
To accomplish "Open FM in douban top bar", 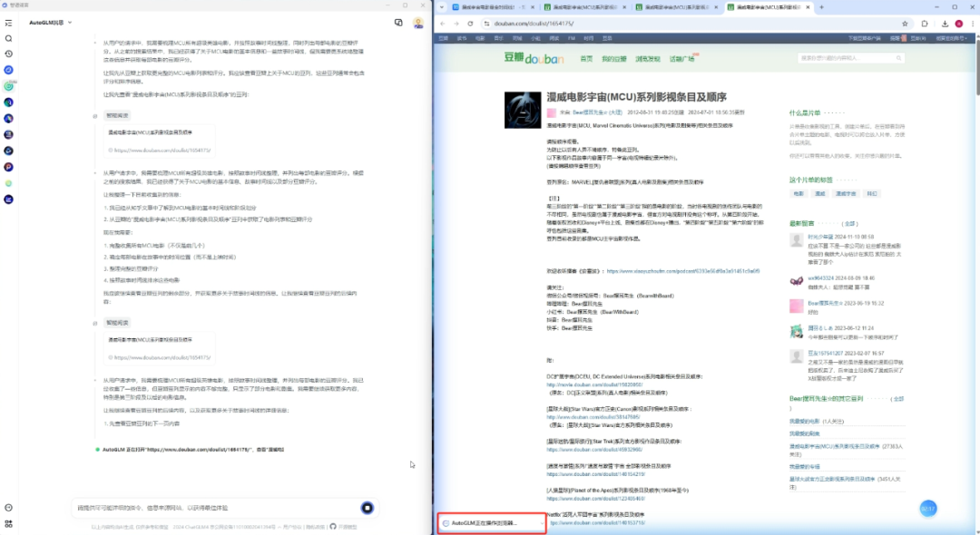I will 572,38.
